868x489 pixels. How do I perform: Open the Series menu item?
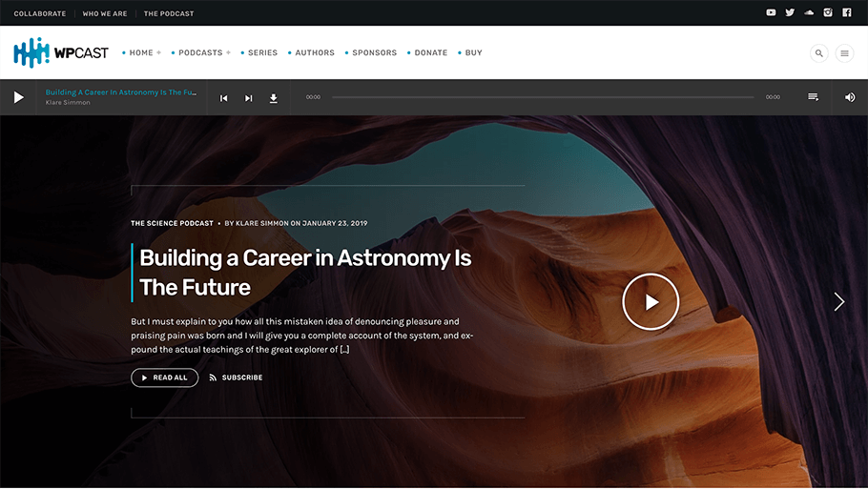tap(262, 52)
